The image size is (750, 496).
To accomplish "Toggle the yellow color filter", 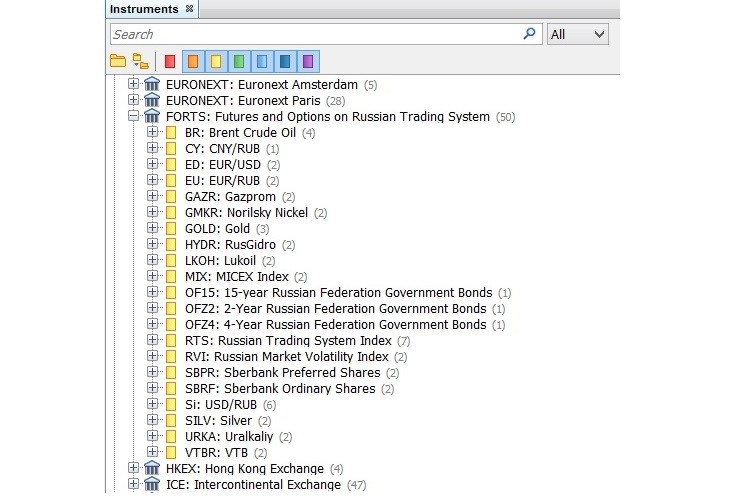I will [x=216, y=61].
